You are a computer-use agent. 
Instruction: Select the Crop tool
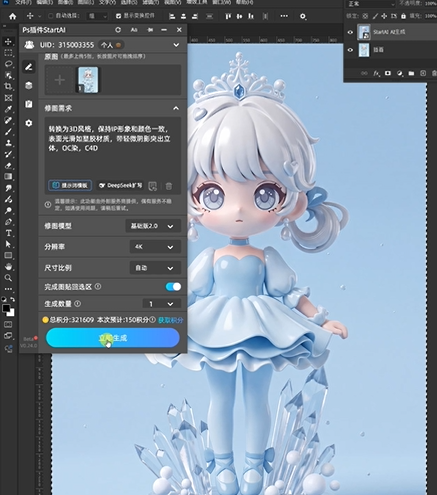[8, 87]
